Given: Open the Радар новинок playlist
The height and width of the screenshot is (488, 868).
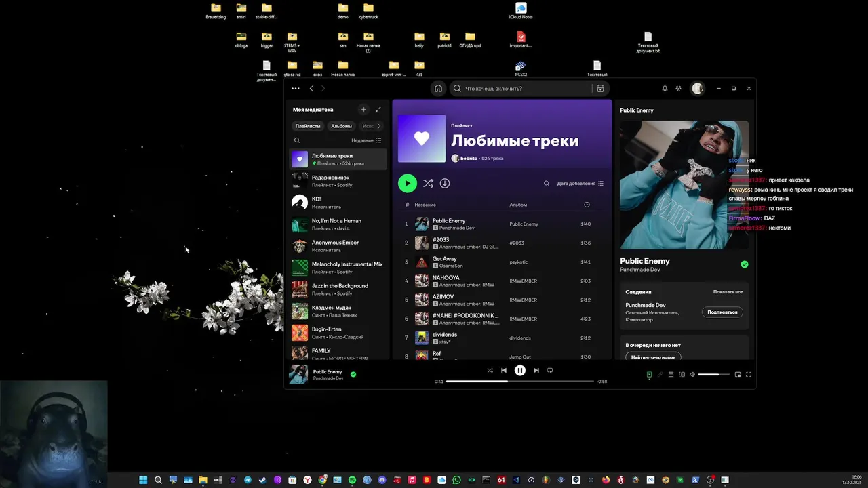Looking at the screenshot, I should (x=338, y=181).
